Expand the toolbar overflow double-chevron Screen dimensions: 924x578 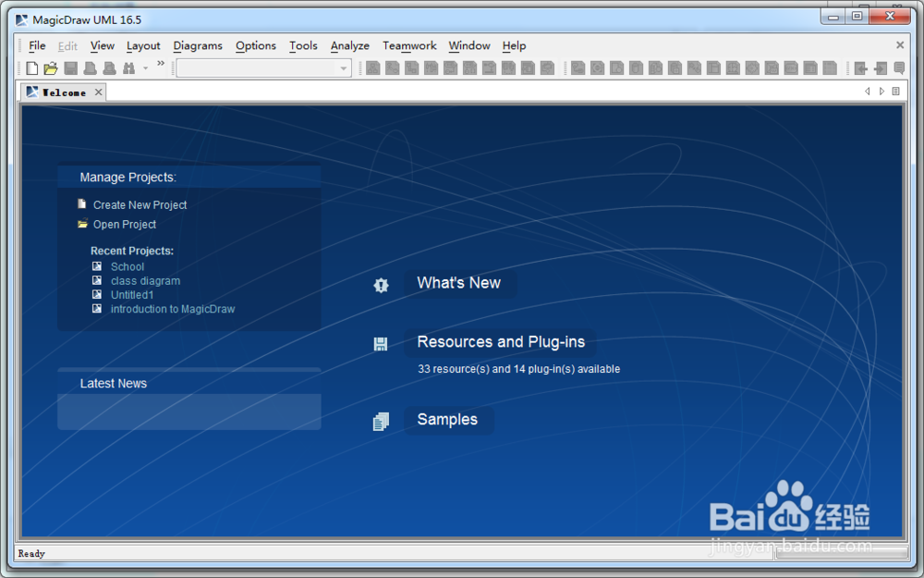click(x=160, y=63)
